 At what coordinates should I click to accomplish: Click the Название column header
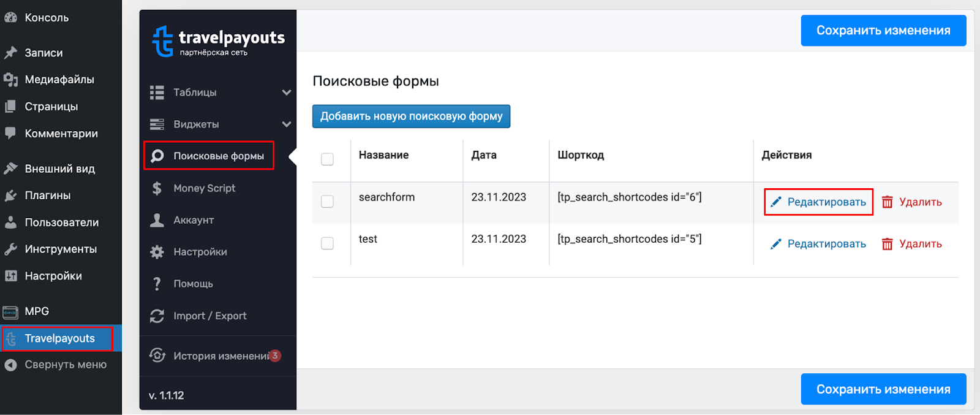(383, 155)
